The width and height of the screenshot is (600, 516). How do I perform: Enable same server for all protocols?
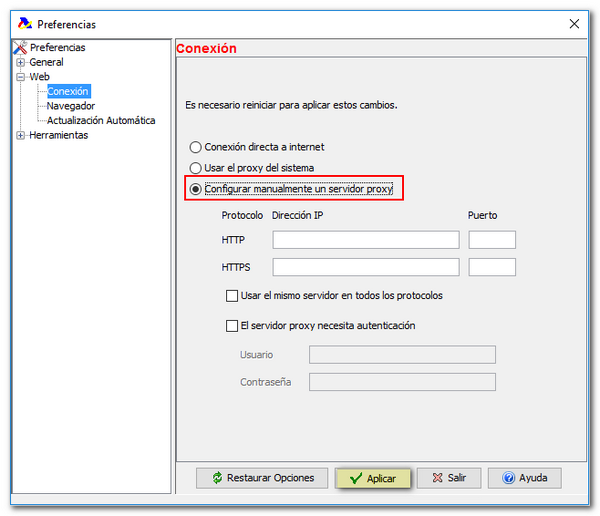pyautogui.click(x=233, y=296)
